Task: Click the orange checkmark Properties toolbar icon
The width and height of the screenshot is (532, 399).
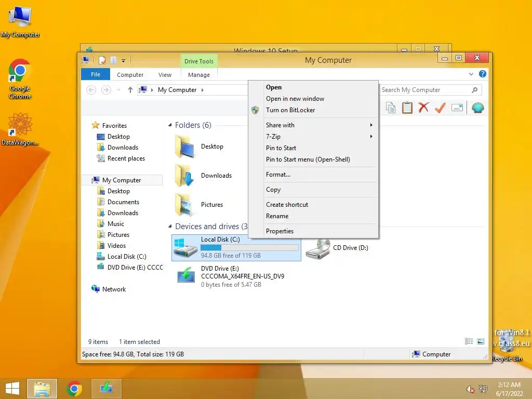Action: [440, 108]
